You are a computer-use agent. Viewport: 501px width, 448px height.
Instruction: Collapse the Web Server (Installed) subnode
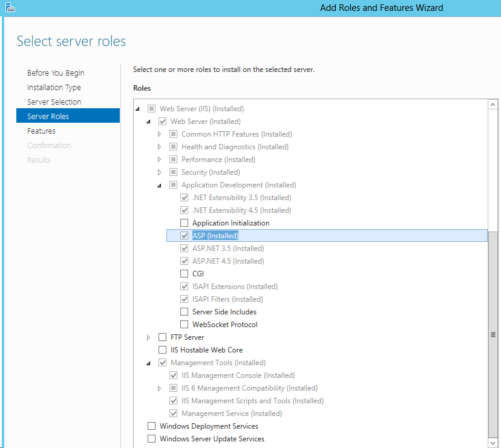coord(149,122)
